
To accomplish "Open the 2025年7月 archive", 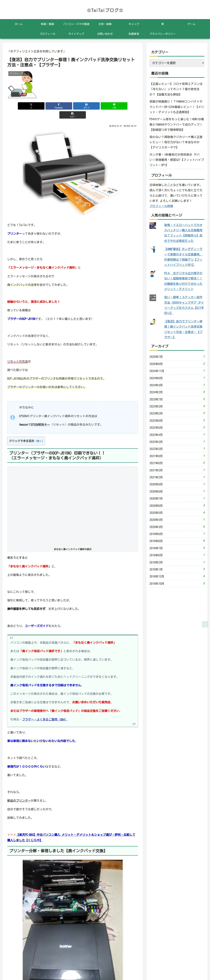I will (x=177, y=357).
